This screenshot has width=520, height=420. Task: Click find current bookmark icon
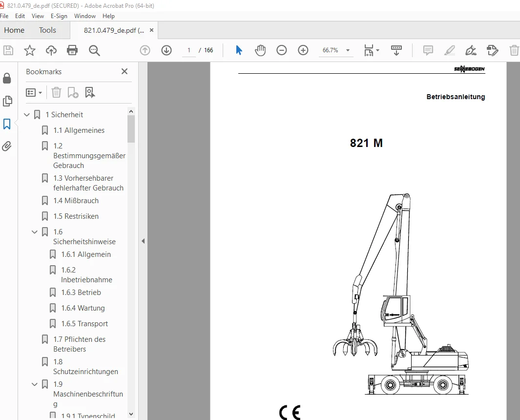pos(90,93)
